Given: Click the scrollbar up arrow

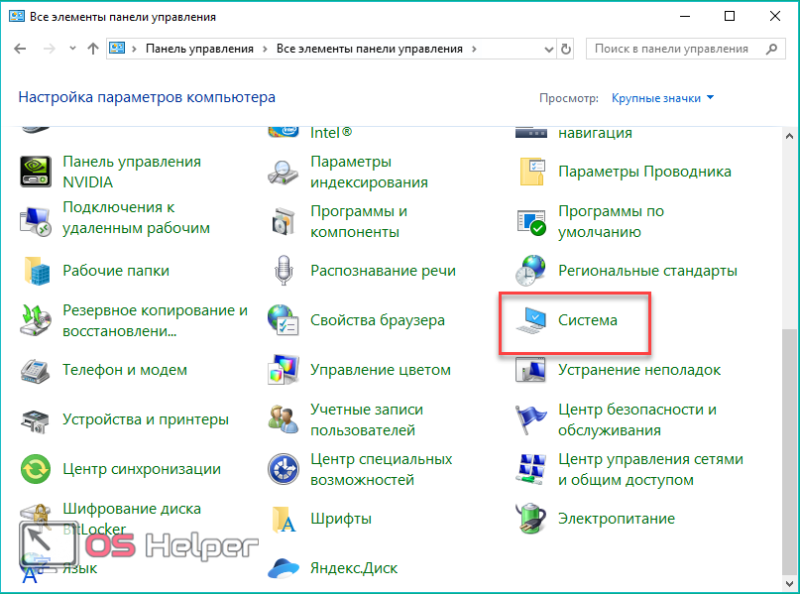Looking at the screenshot, I should [789, 136].
